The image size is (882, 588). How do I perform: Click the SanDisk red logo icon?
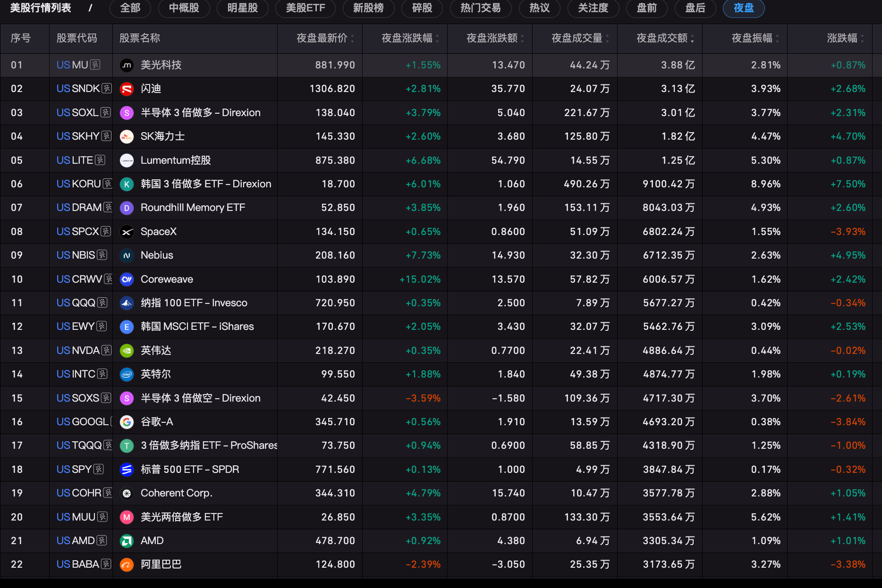point(127,89)
